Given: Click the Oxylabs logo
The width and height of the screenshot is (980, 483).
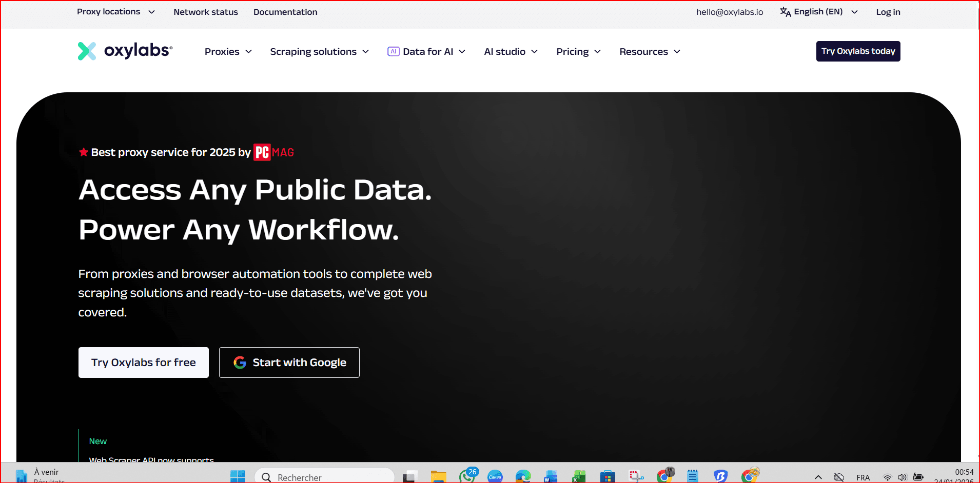Looking at the screenshot, I should [125, 51].
